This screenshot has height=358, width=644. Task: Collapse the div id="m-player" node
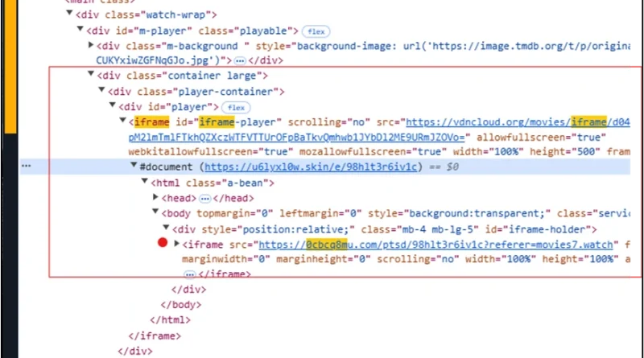coord(80,29)
